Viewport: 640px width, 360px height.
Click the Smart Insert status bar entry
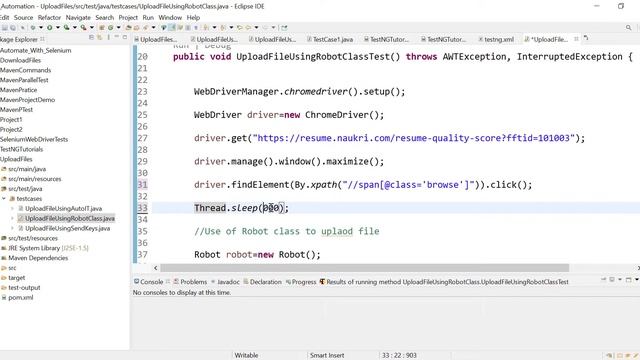pyautogui.click(x=327, y=355)
